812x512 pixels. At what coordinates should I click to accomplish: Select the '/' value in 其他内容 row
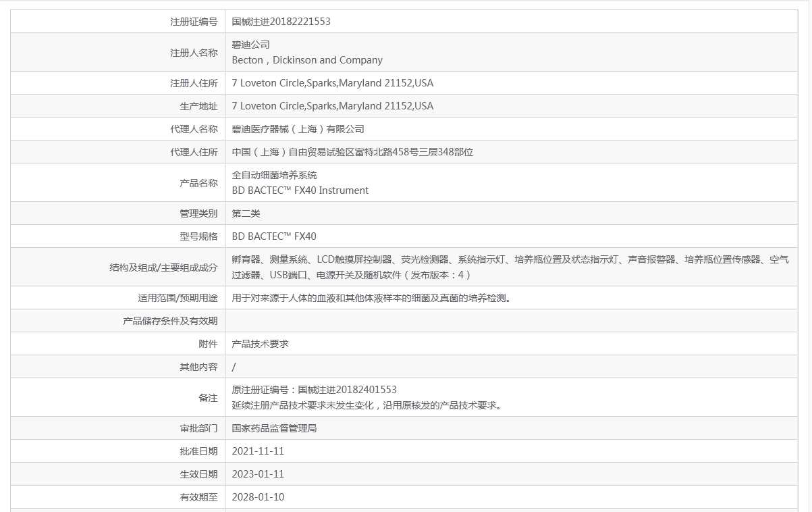click(x=234, y=367)
